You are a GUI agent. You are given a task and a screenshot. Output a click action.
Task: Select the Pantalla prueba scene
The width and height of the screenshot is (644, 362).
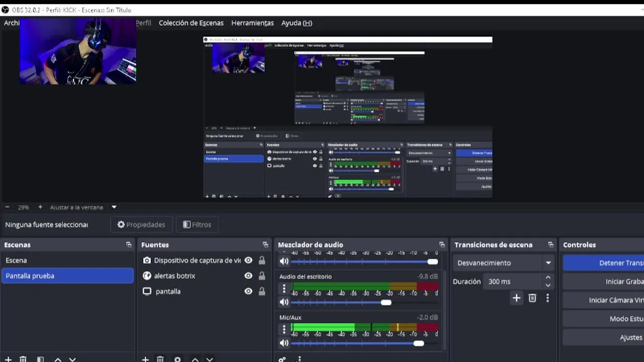point(67,276)
